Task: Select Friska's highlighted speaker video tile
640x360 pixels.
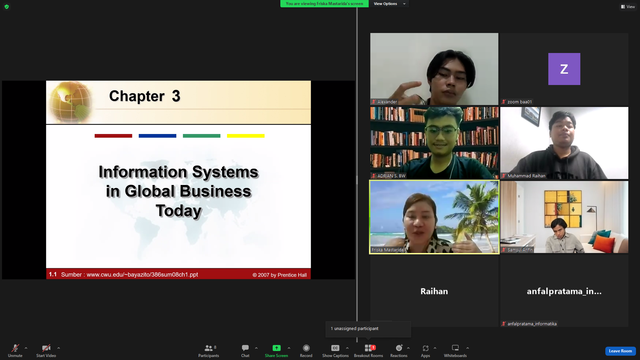Action: pos(434,217)
